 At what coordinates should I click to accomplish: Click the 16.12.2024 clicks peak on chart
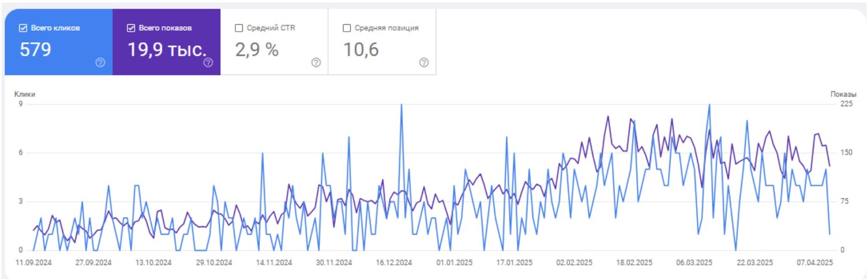pyautogui.click(x=402, y=105)
